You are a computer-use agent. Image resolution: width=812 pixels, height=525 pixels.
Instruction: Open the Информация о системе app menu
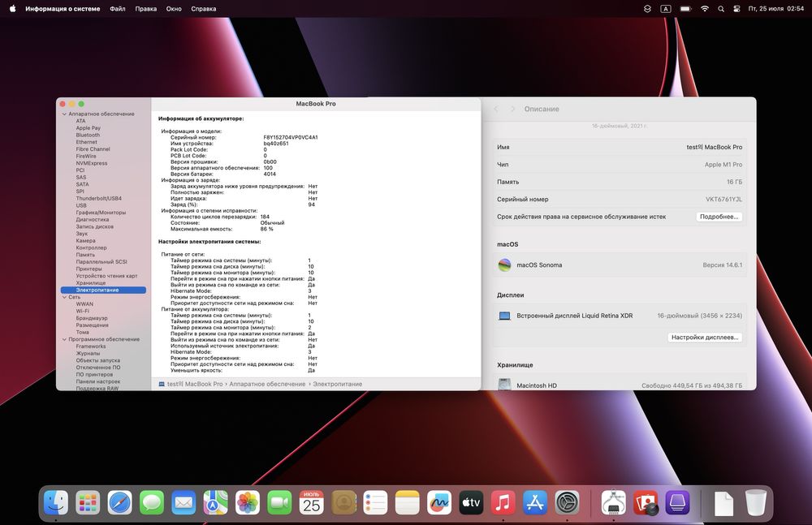point(63,9)
